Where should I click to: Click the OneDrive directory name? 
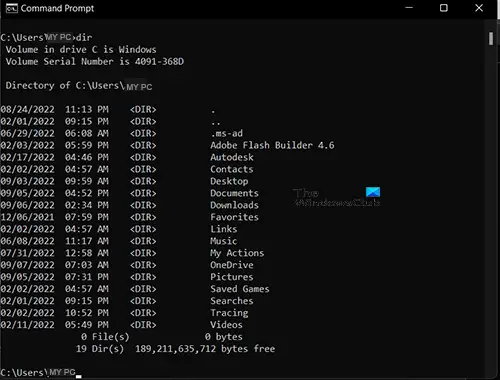(232, 265)
